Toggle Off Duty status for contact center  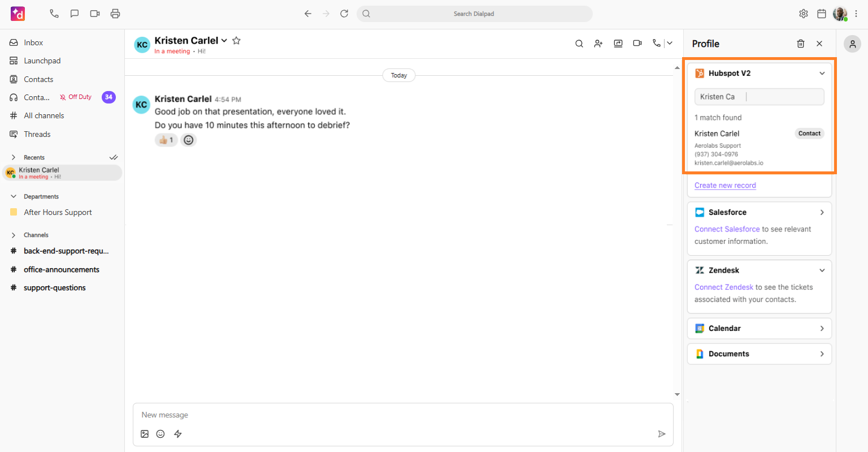tap(76, 97)
